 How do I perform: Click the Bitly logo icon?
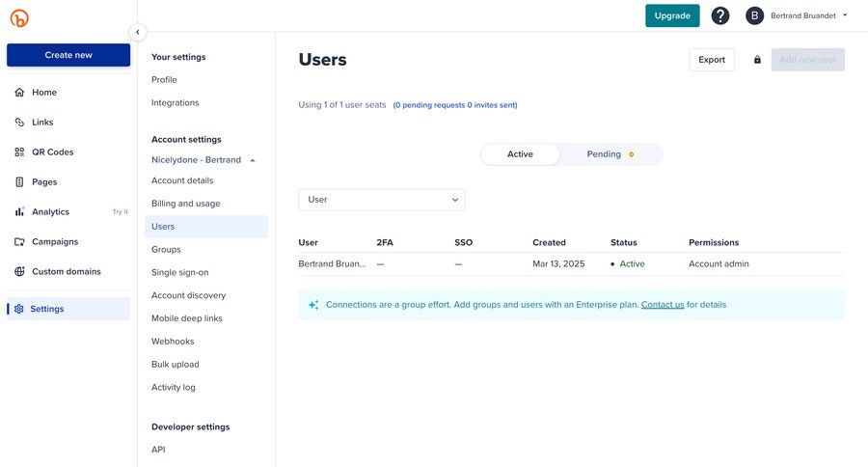click(x=19, y=18)
